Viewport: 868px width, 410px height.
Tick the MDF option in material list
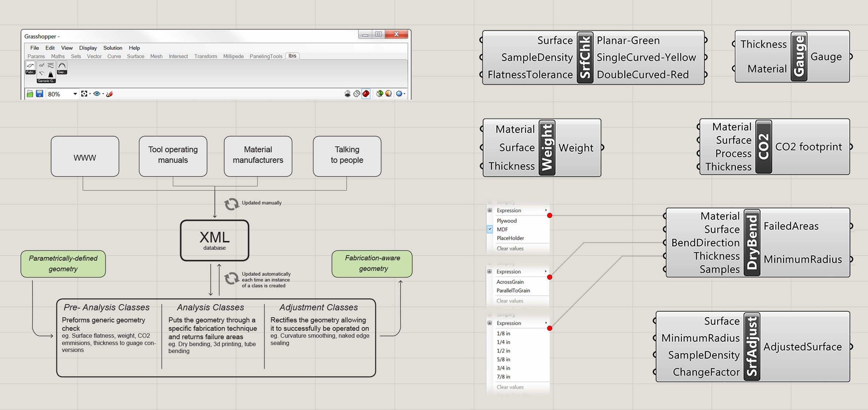tap(502, 229)
